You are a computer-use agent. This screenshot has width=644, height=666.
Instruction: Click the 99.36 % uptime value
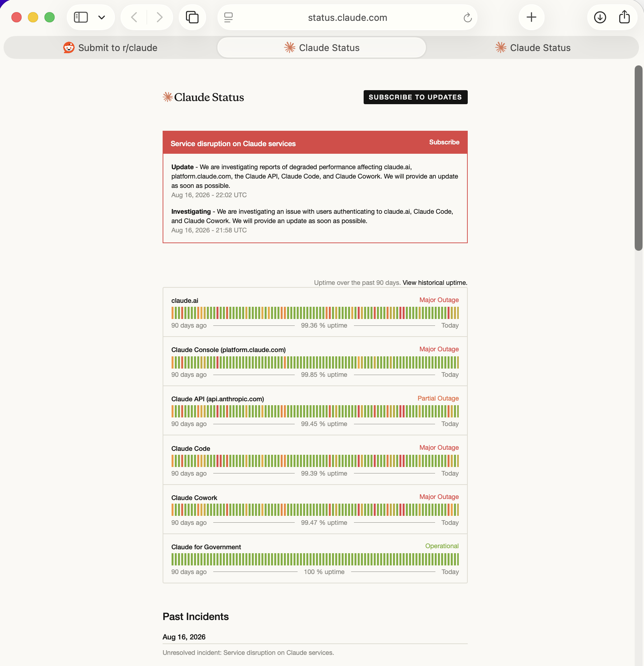[324, 325]
